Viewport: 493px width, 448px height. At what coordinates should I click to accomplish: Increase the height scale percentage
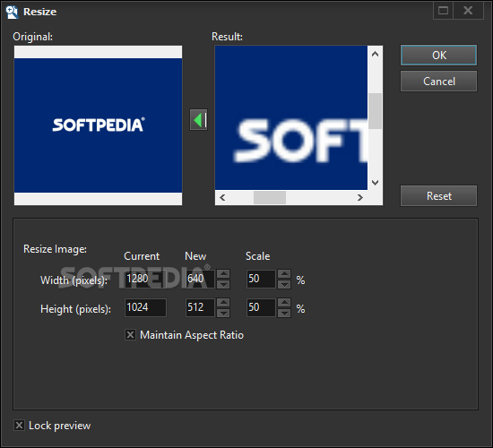[284, 303]
